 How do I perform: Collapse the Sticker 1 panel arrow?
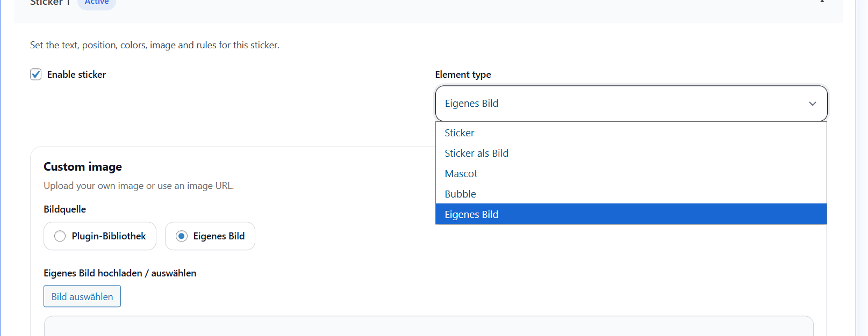(822, 2)
